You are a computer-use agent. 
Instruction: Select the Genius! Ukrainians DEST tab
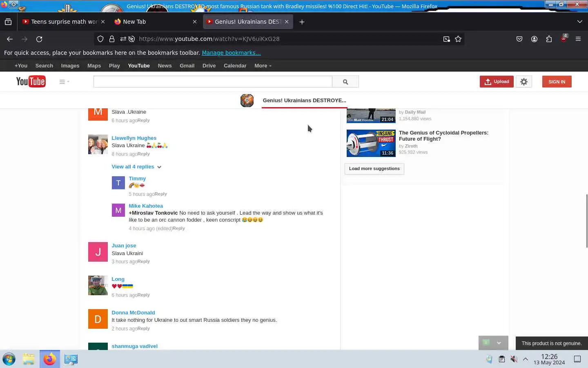[248, 22]
